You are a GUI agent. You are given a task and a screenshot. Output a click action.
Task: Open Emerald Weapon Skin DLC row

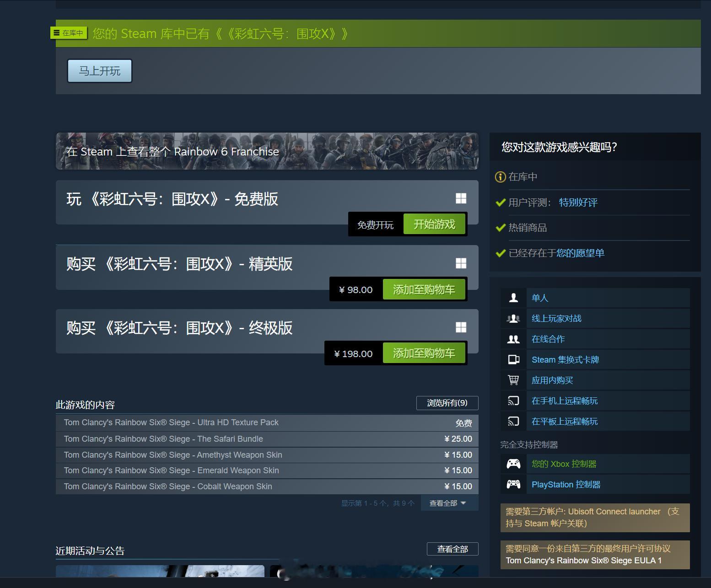click(267, 470)
